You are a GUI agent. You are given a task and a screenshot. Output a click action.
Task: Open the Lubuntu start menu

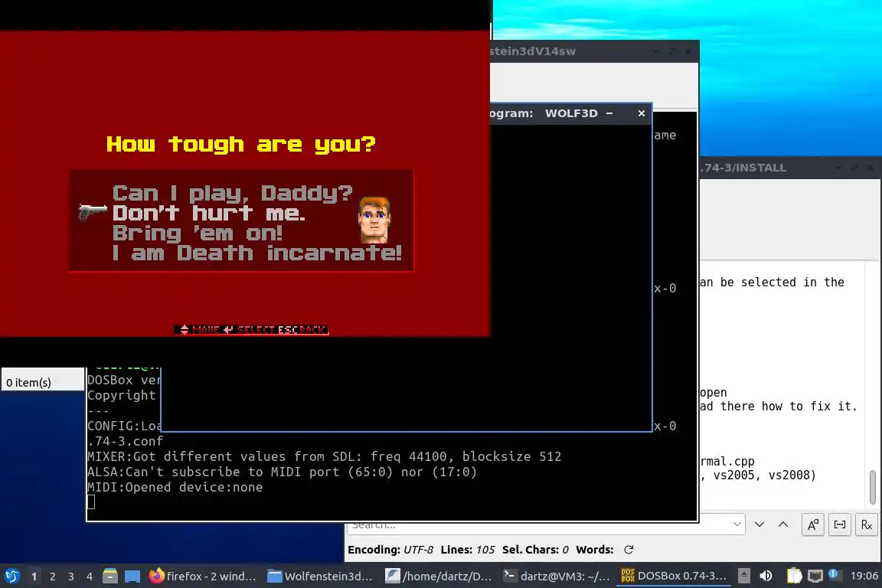click(11, 576)
